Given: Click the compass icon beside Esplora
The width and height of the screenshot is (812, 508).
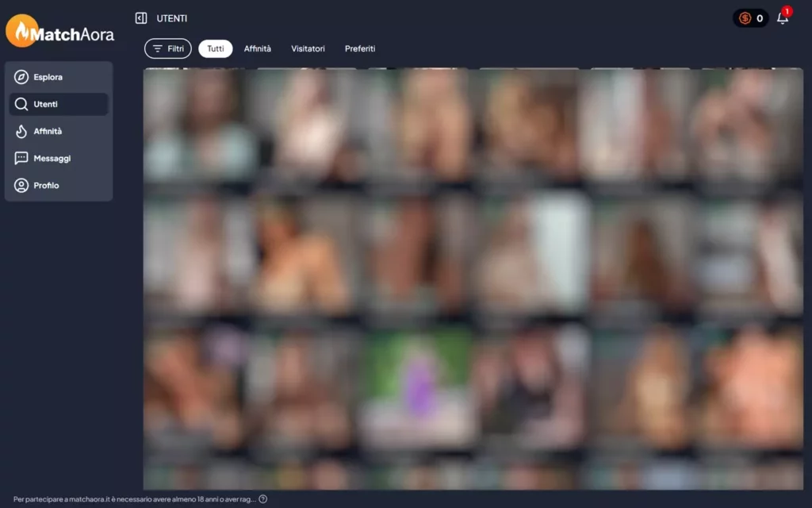Looking at the screenshot, I should (x=21, y=77).
